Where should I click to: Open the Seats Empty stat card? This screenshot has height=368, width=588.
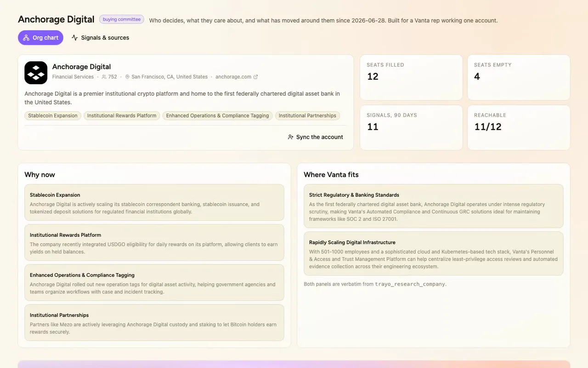pyautogui.click(x=519, y=77)
